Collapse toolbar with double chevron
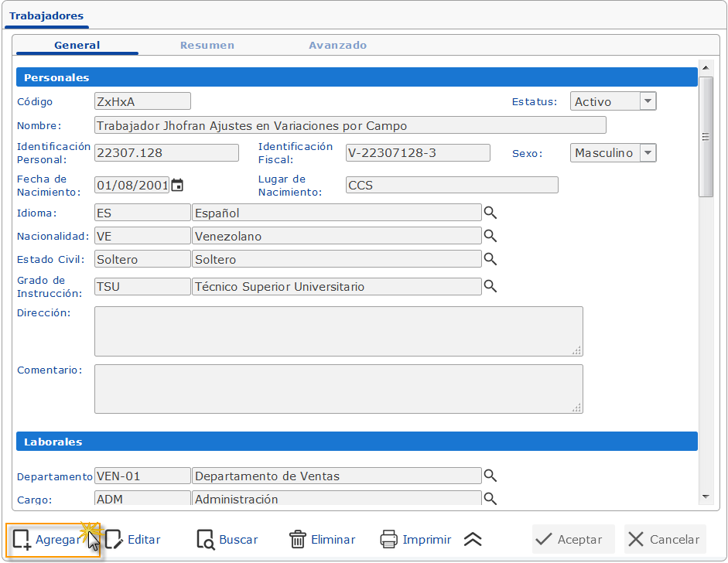The height and width of the screenshot is (563, 728). click(x=473, y=540)
